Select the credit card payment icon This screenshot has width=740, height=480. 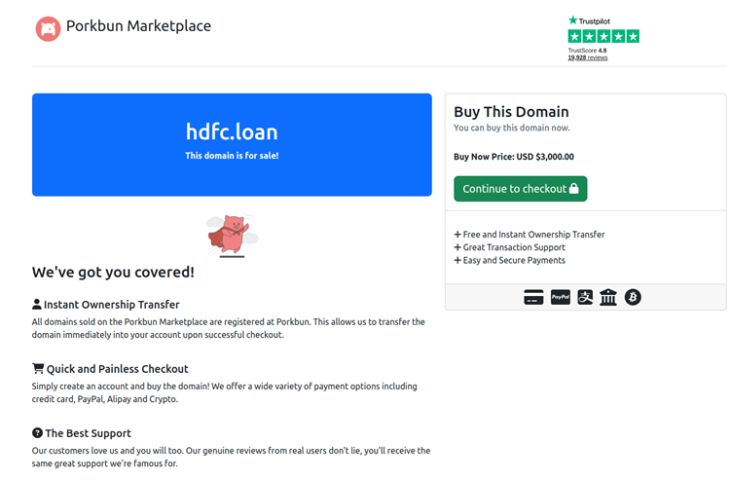click(x=534, y=297)
